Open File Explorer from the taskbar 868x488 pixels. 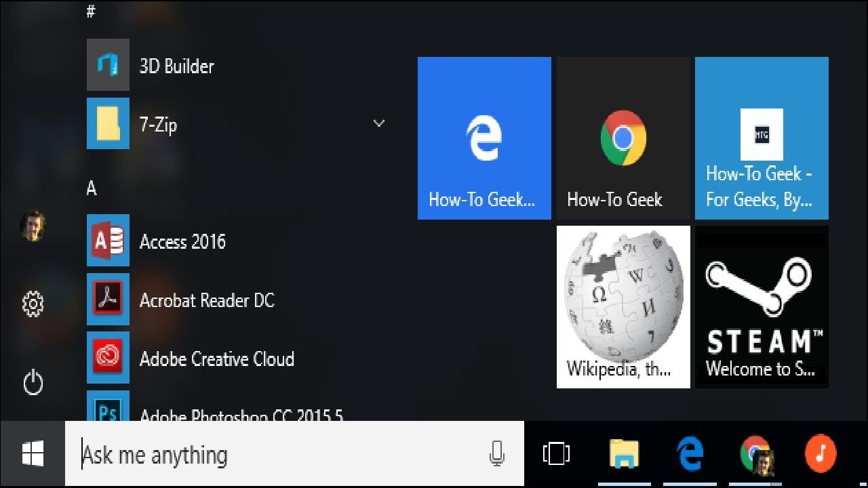[x=624, y=453]
